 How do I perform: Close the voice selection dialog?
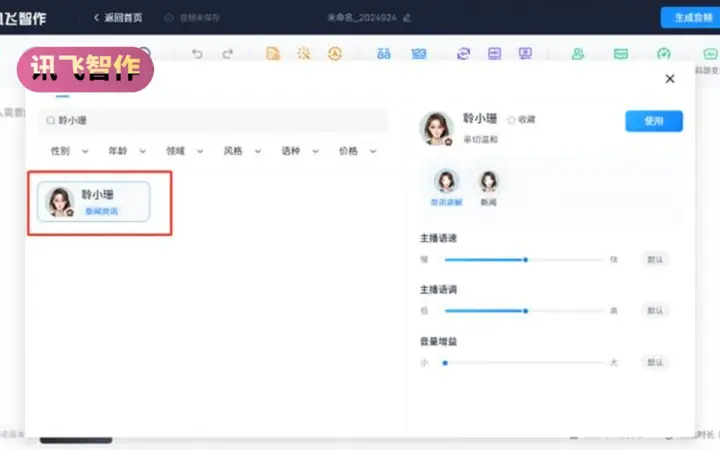[x=670, y=79]
